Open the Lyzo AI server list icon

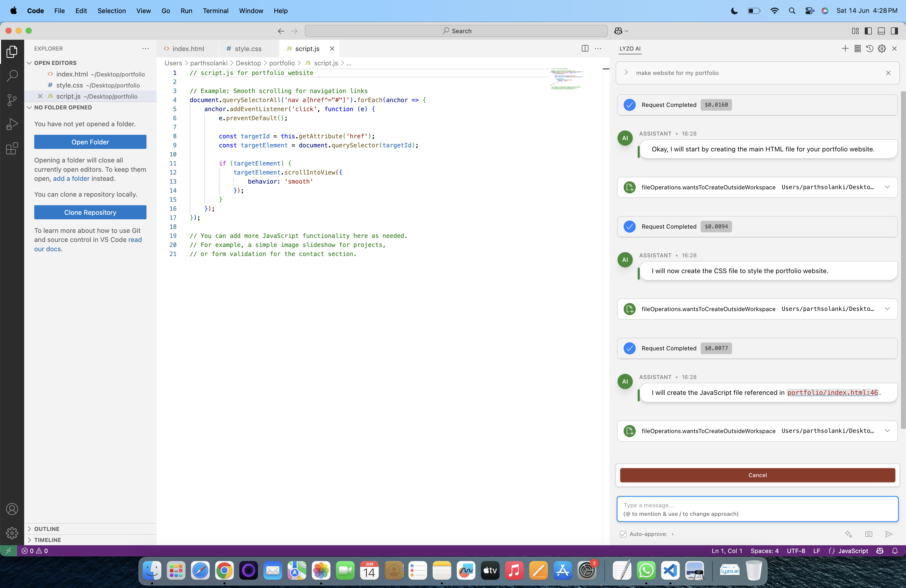pyautogui.click(x=857, y=48)
